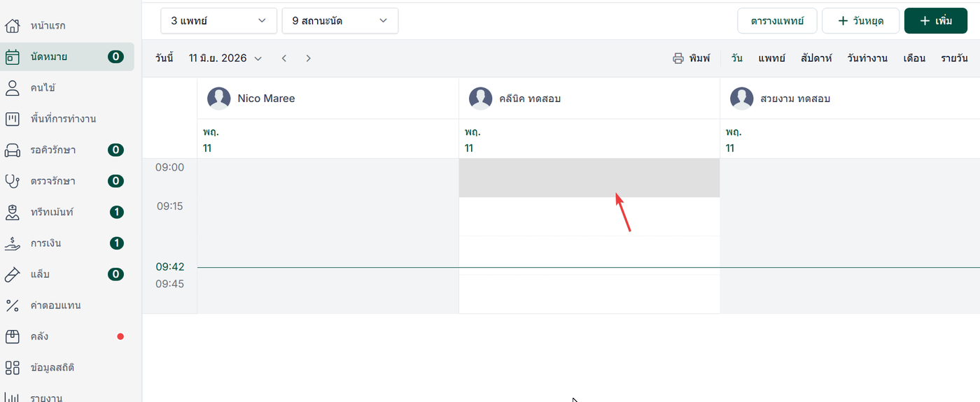Click Nico Maree's avatar
Image resolution: width=980 pixels, height=402 pixels.
[219, 99]
